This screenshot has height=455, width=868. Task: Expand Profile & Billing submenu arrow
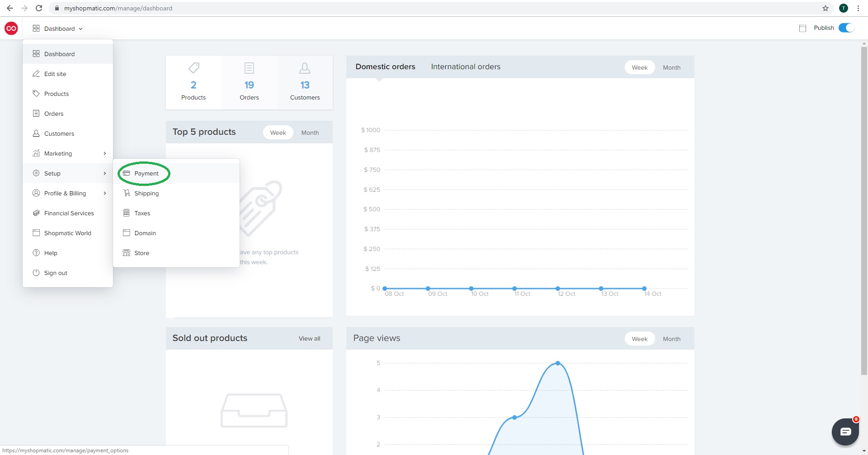[x=105, y=193]
